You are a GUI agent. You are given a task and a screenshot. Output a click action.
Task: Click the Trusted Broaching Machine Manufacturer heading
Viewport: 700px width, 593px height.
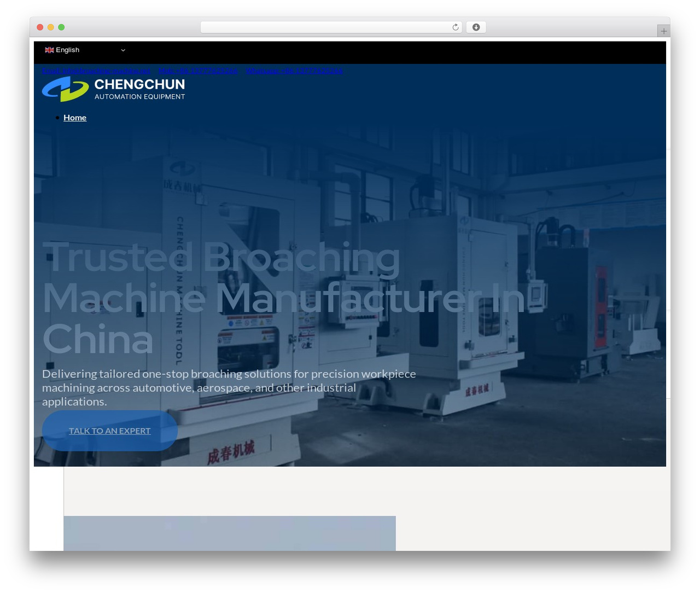pos(283,298)
